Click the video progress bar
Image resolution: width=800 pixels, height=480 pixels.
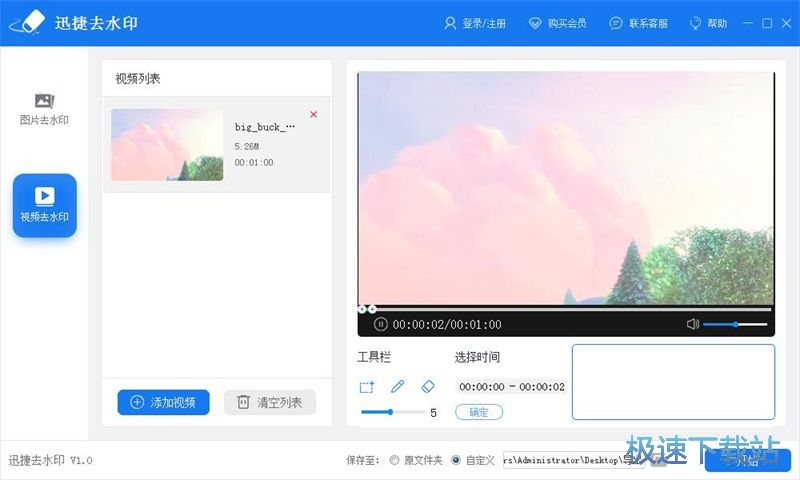566,309
